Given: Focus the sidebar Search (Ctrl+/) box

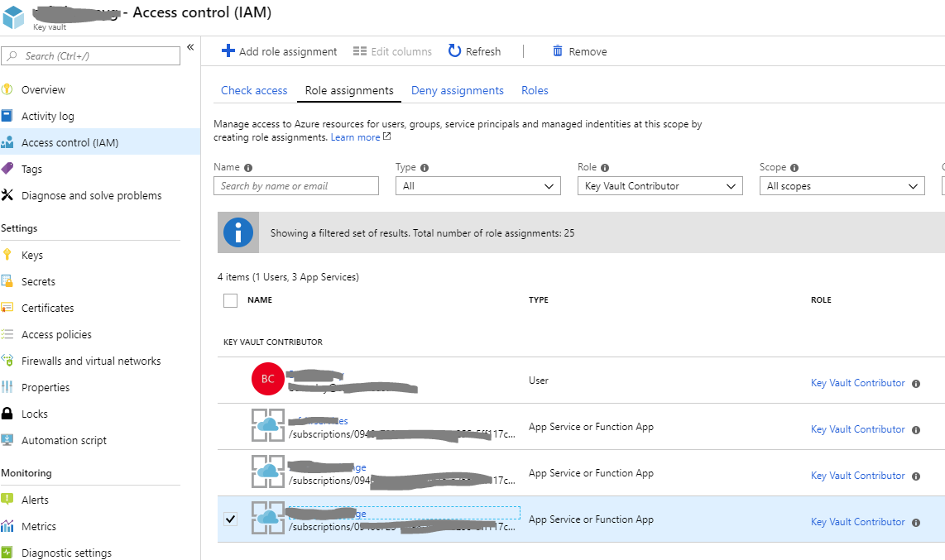Looking at the screenshot, I should [90, 56].
